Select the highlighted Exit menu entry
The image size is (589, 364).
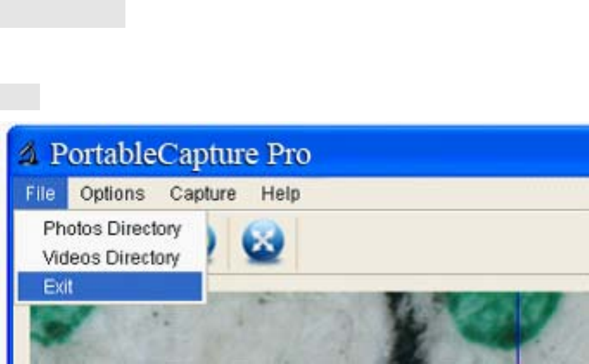[x=110, y=286]
